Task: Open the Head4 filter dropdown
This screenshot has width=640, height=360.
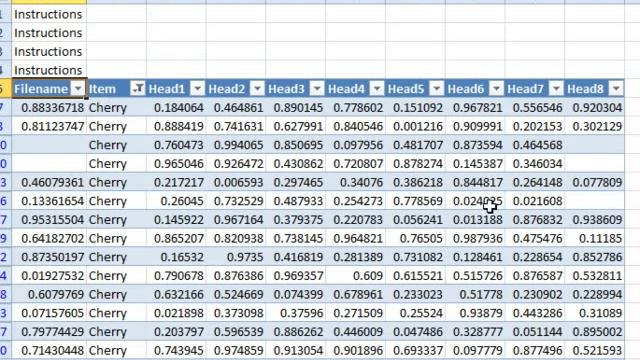Action: pos(377,88)
